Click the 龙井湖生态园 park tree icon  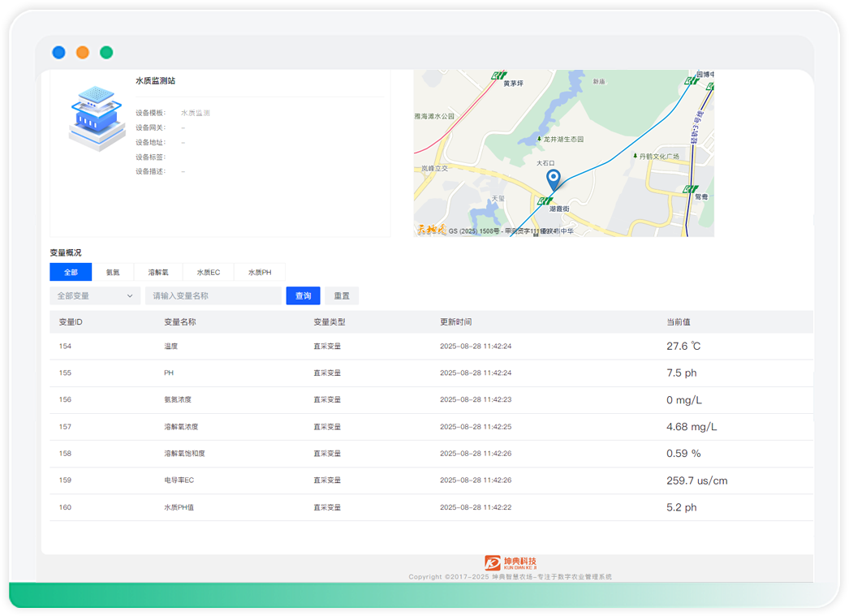pyautogui.click(x=539, y=140)
